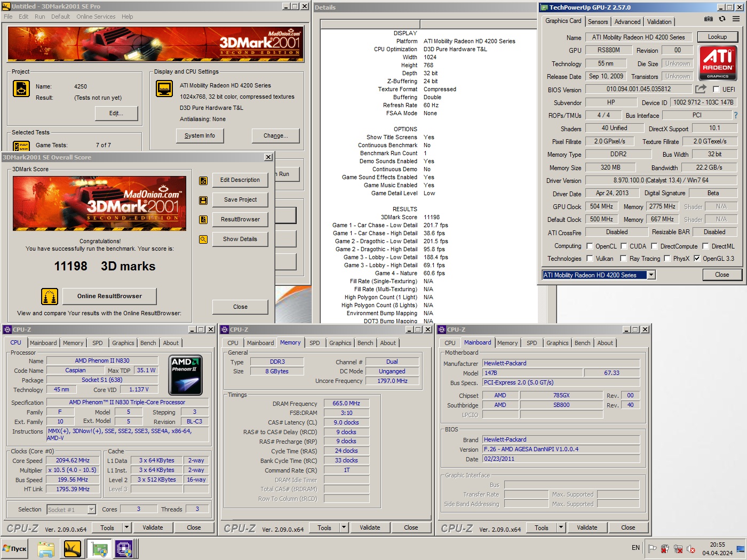Toggle the DirectML checkbox
This screenshot has height=560, width=747.
(x=705, y=246)
